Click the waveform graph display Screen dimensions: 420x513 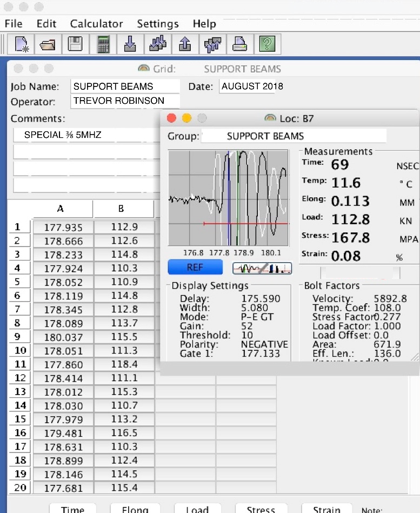point(227,198)
